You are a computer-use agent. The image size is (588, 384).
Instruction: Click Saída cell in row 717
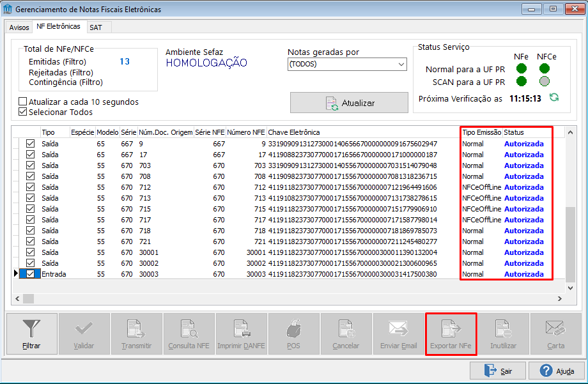[50, 220]
